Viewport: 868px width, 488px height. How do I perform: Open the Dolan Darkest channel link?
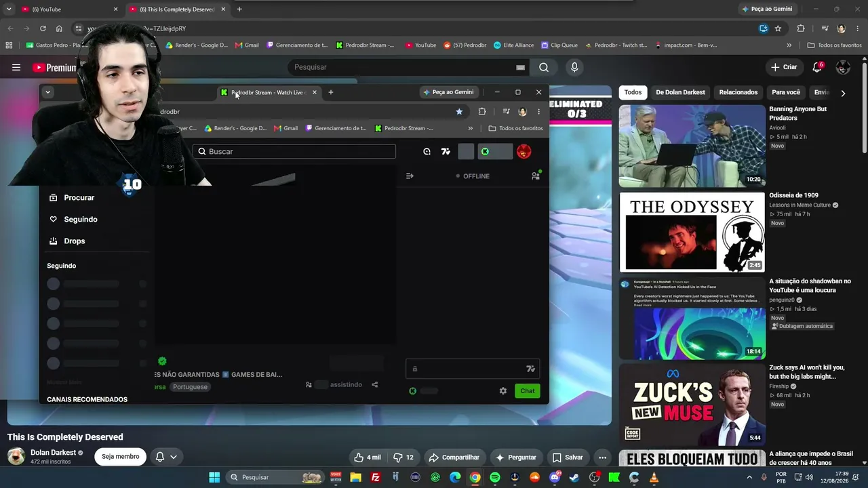click(53, 452)
